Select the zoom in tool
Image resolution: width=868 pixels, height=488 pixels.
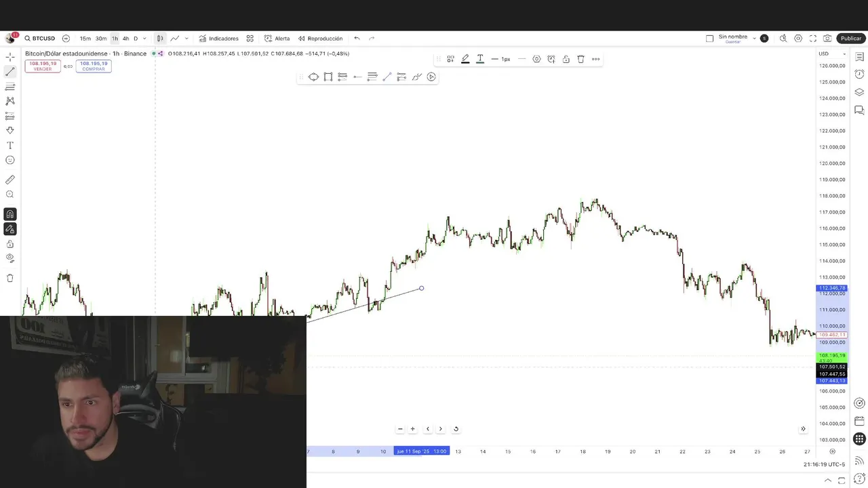(x=10, y=195)
